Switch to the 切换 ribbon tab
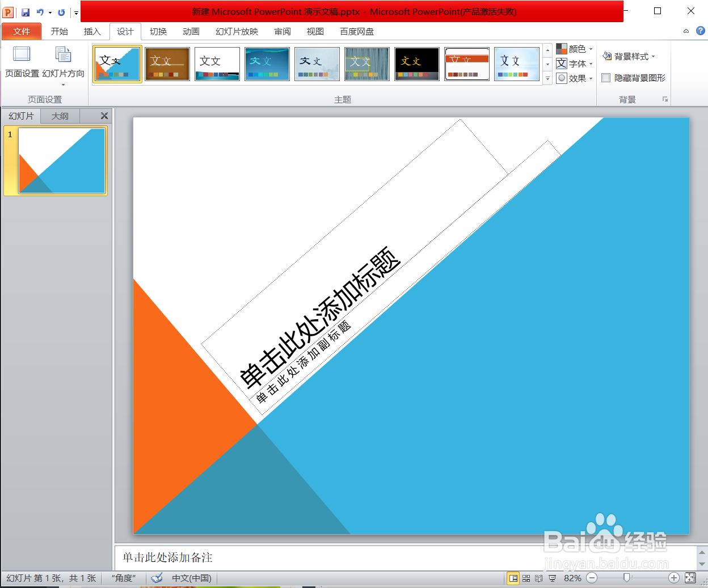This screenshot has height=588, width=708. [158, 32]
